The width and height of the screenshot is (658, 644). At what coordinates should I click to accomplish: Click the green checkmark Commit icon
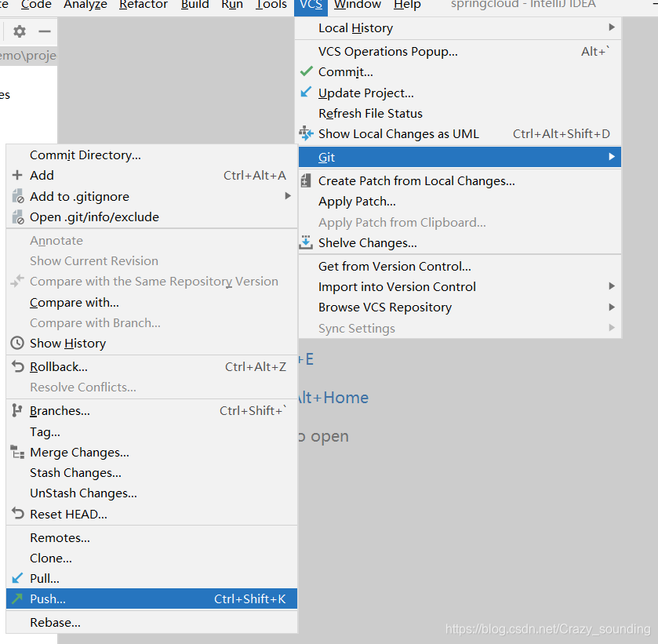coord(307,71)
